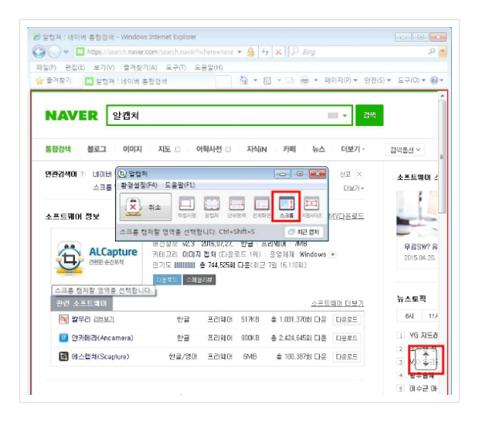This screenshot has width=479, height=422.
Task: Open the 보기(V) menu
Action: point(104,68)
